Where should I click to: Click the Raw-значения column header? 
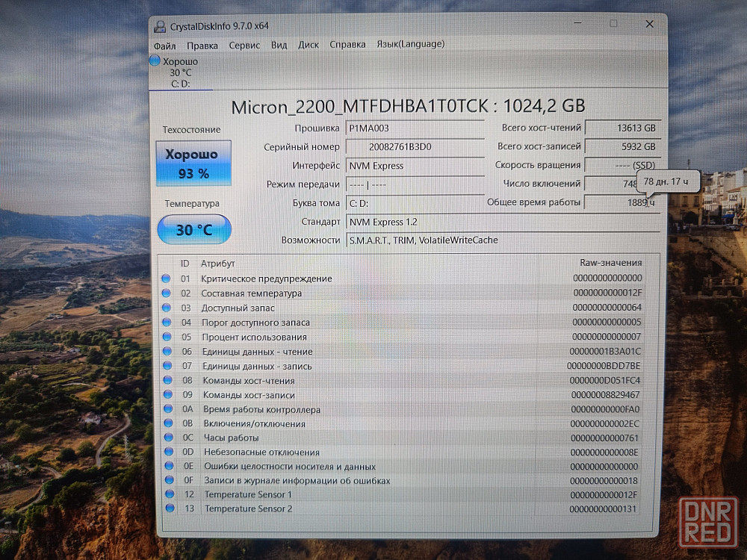pos(610,263)
